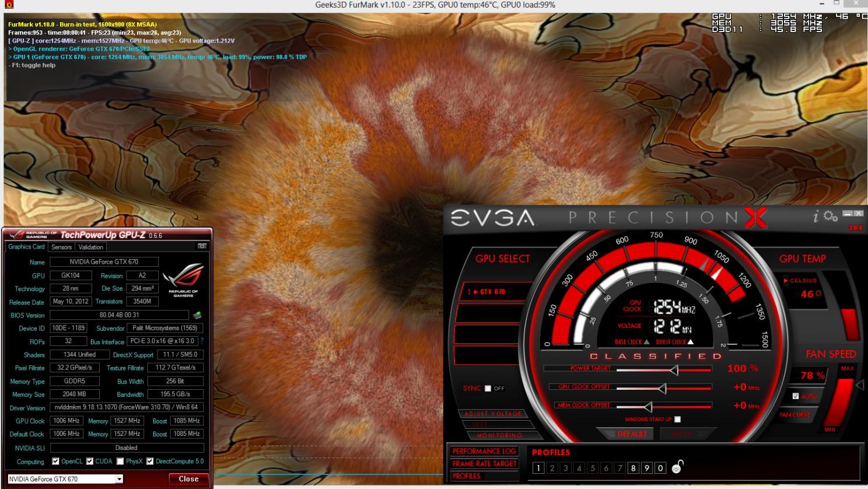Open the Fan Curve editor
Screen dimensions: 868x489
[x=794, y=415]
